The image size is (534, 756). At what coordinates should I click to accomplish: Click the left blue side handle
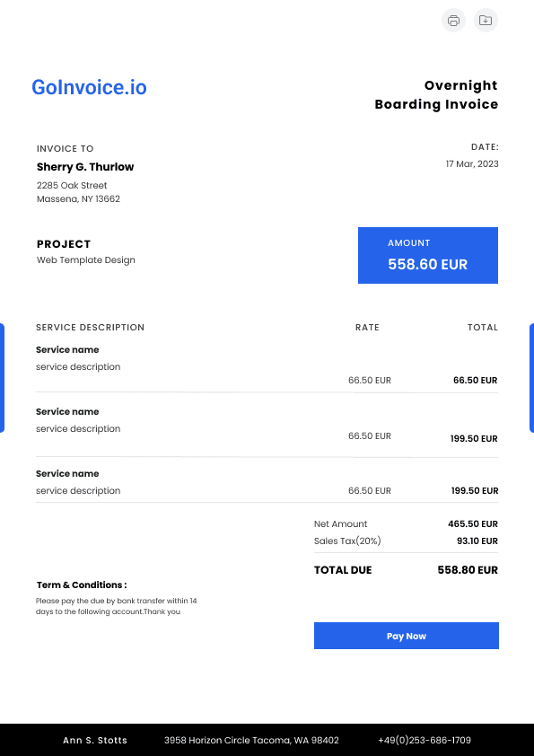pos(2,378)
